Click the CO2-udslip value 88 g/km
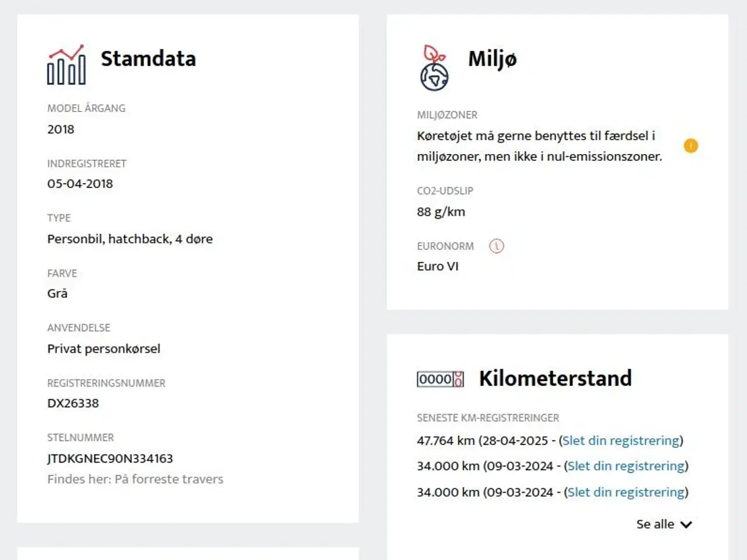This screenshot has height=560, width=747. pos(441,212)
